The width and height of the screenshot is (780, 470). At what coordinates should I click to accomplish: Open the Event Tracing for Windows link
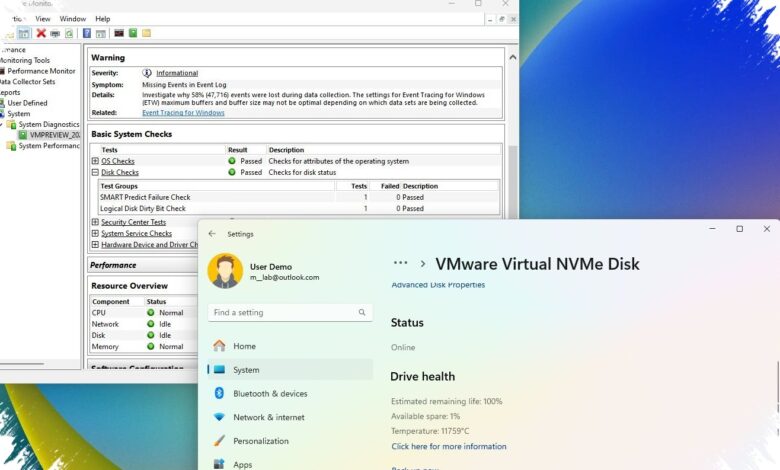[183, 113]
